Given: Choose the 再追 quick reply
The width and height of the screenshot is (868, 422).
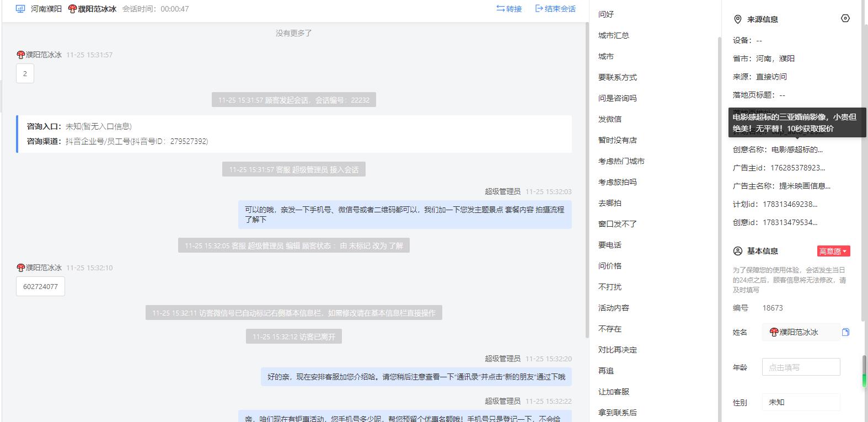Looking at the screenshot, I should coord(606,371).
